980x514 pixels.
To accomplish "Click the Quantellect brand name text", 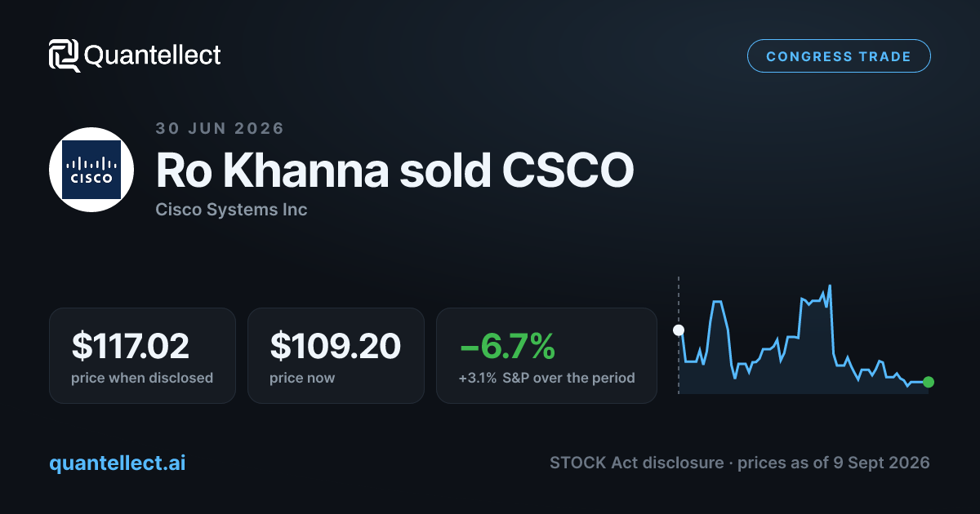I will pyautogui.click(x=153, y=55).
